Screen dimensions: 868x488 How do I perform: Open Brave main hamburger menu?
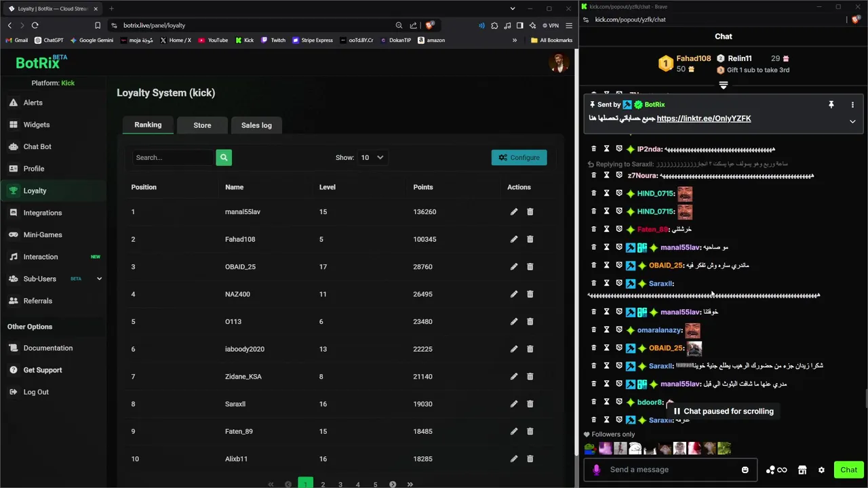pyautogui.click(x=570, y=25)
